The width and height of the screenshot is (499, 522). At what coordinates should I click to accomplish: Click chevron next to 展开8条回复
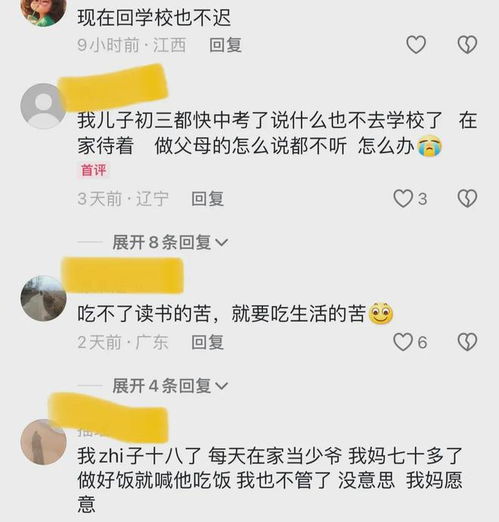click(222, 242)
